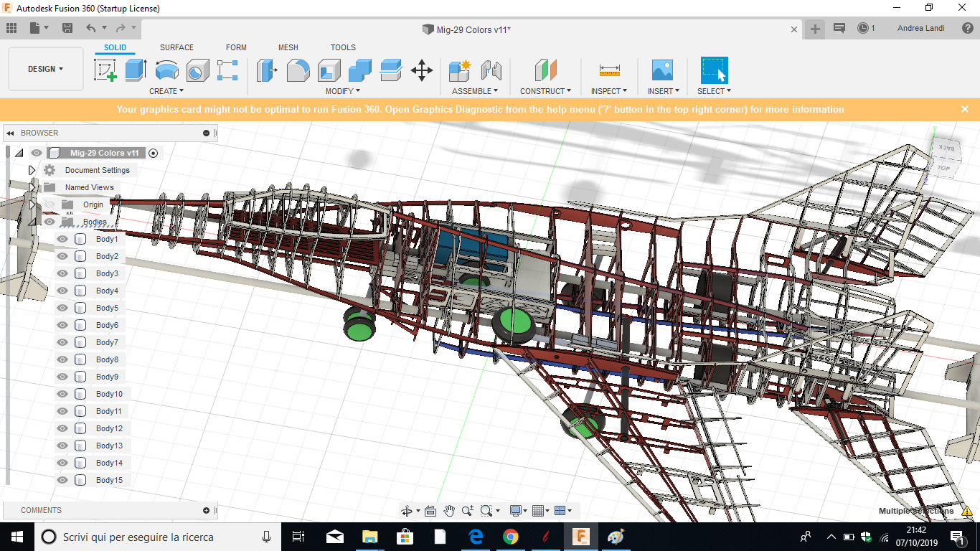The height and width of the screenshot is (551, 980).
Task: Click the Joint icon in Assemble
Action: coord(491,70)
